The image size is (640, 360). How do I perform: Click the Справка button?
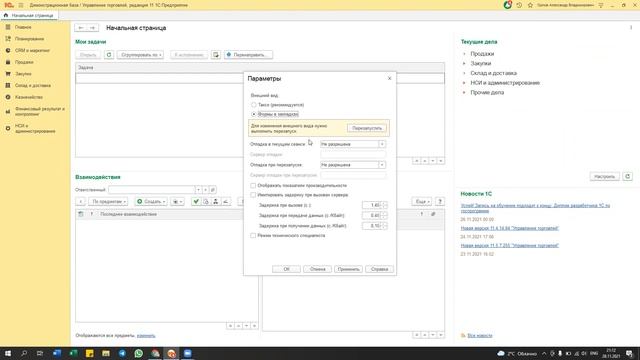point(380,269)
